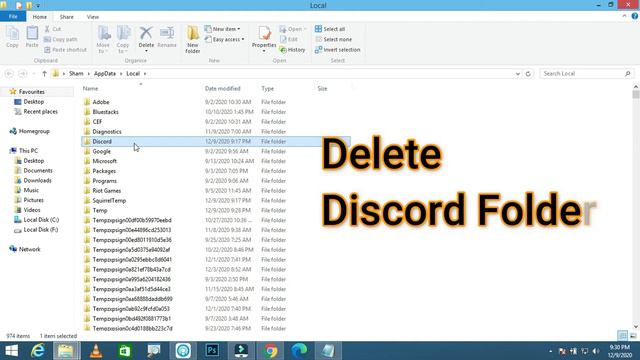Click Open in the ribbon Open group
Viewport: 640px width, 360px height.
tap(293, 29)
